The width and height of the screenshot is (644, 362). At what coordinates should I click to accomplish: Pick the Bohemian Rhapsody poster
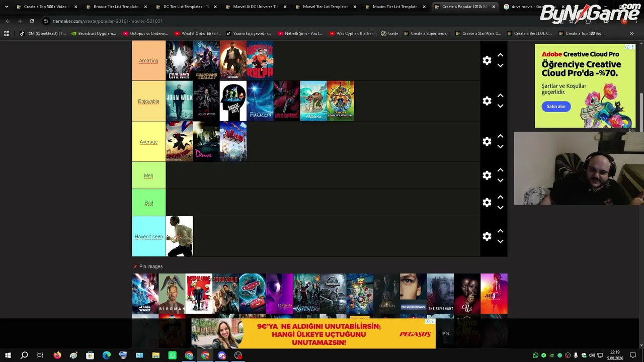pyautogui.click(x=279, y=294)
